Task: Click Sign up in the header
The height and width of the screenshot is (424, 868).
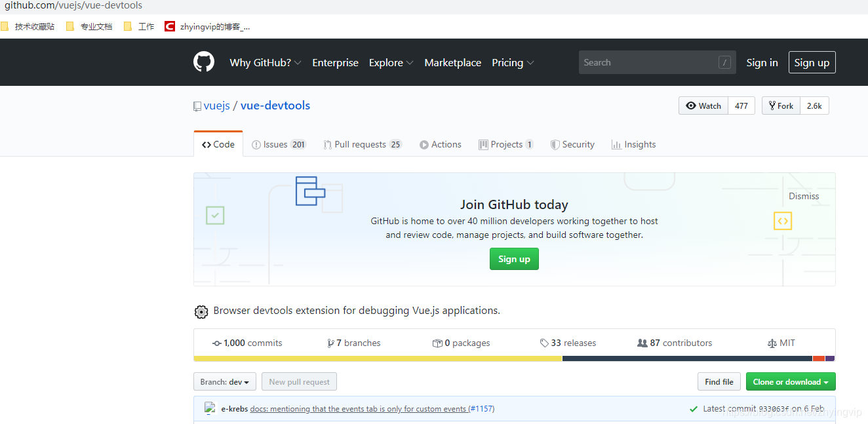Action: [812, 62]
